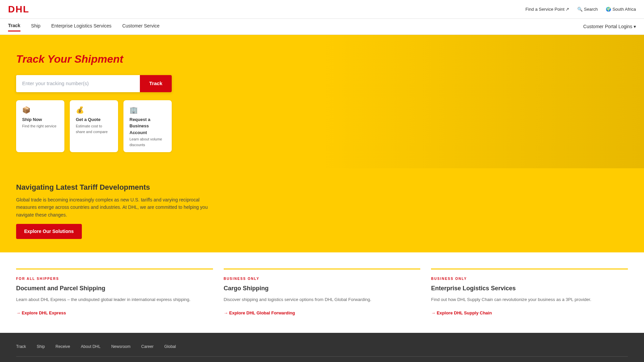Click Enterprise Logistics Services card heading
644x362 pixels.
(473, 288)
